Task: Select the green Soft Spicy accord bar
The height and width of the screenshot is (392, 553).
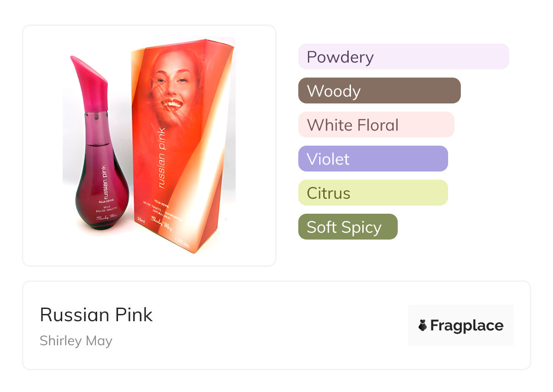Action: point(347,227)
